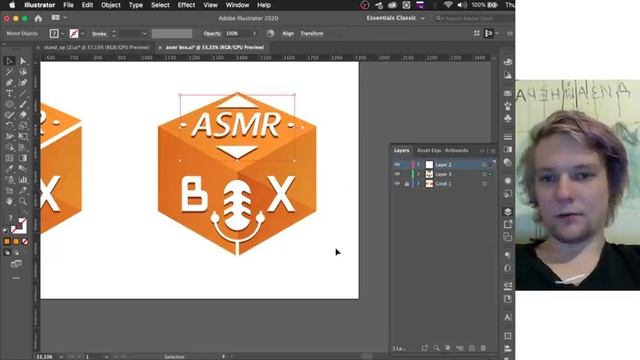Click Locate Object magnifier in Layers panel
The image size is (640, 360).
coord(436,348)
